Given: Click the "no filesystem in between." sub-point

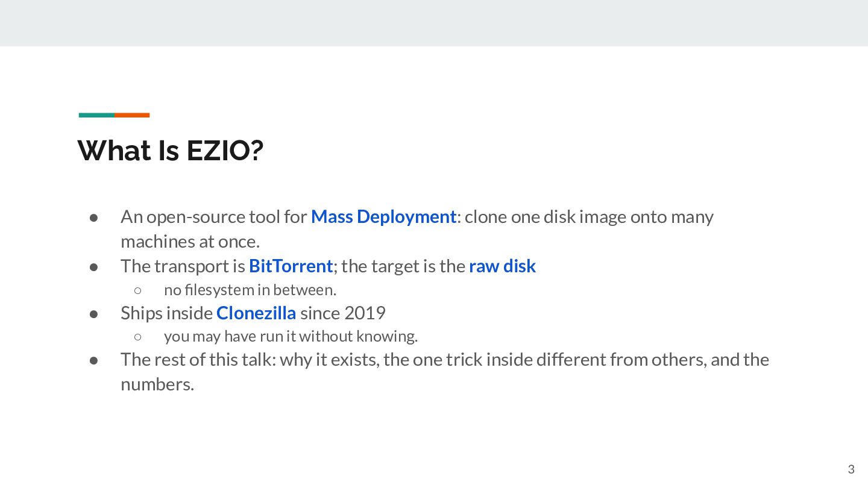Looking at the screenshot, I should tap(250, 290).
